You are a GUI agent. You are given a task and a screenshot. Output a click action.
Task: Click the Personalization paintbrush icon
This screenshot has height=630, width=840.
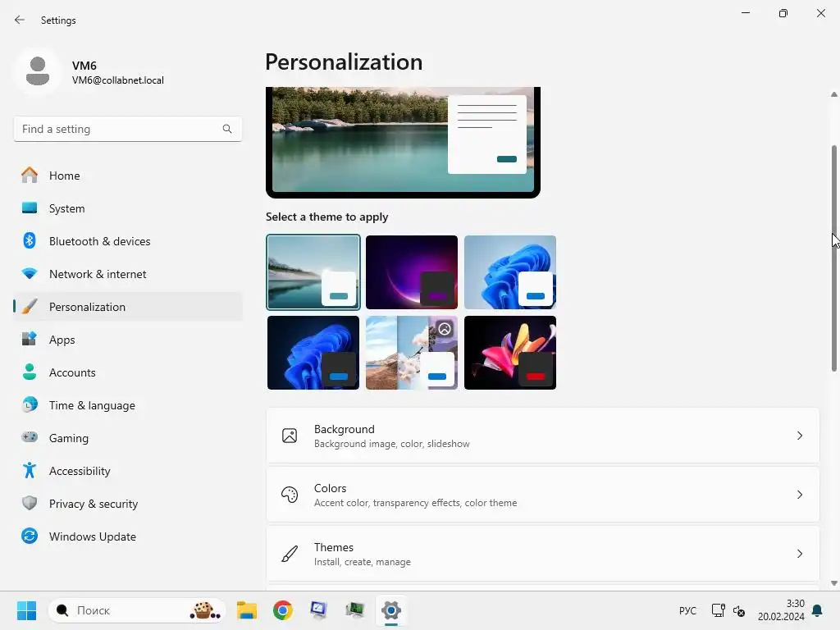(x=30, y=307)
